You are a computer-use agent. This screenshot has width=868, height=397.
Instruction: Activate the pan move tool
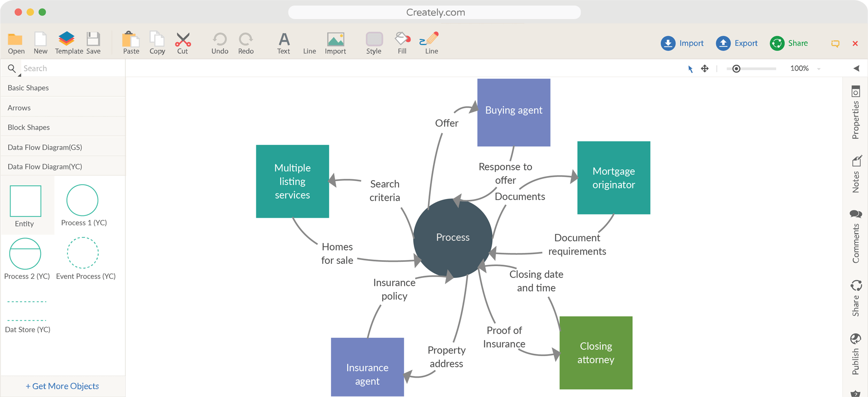(705, 68)
